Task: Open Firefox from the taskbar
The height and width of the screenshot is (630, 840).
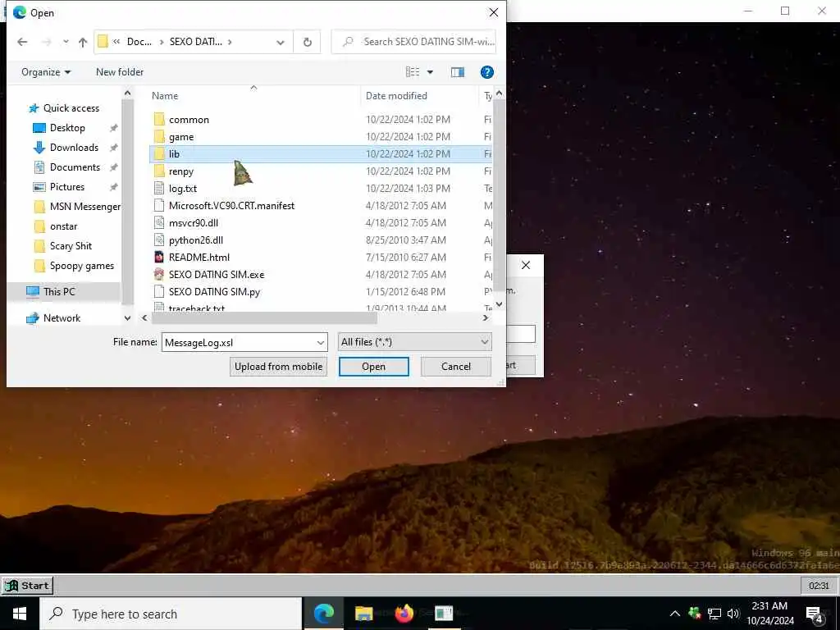Action: click(x=404, y=614)
